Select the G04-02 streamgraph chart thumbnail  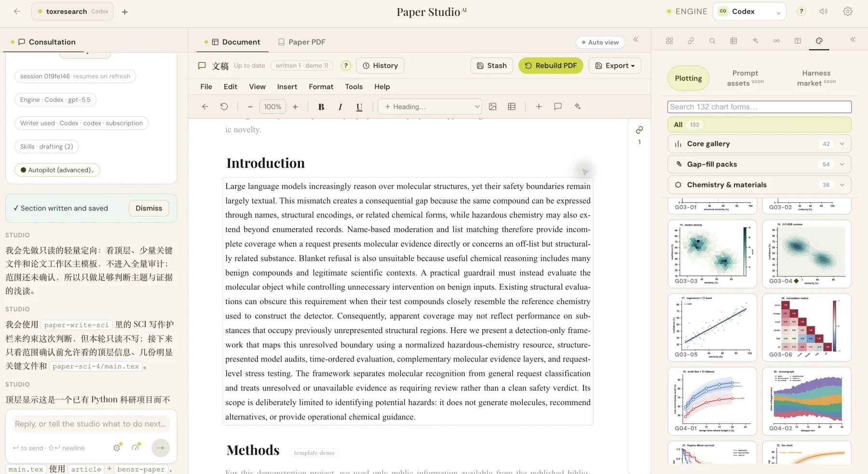click(x=807, y=401)
